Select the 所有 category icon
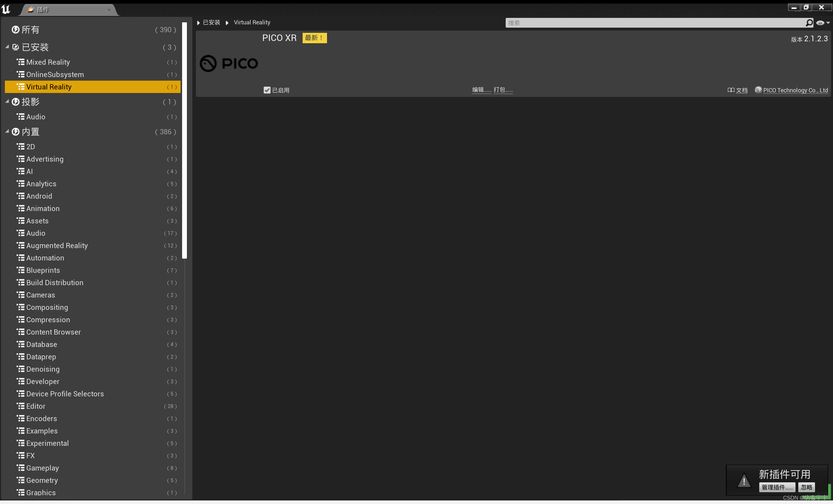 pos(15,30)
